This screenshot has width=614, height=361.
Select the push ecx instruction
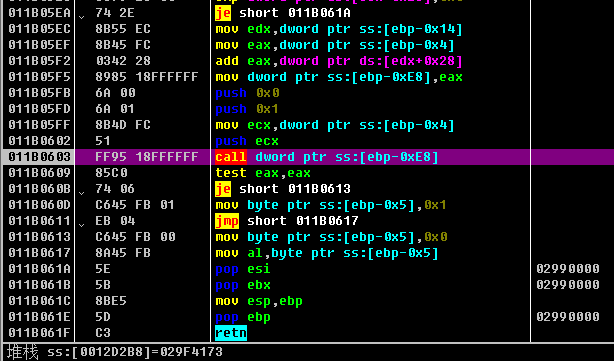pos(247,141)
